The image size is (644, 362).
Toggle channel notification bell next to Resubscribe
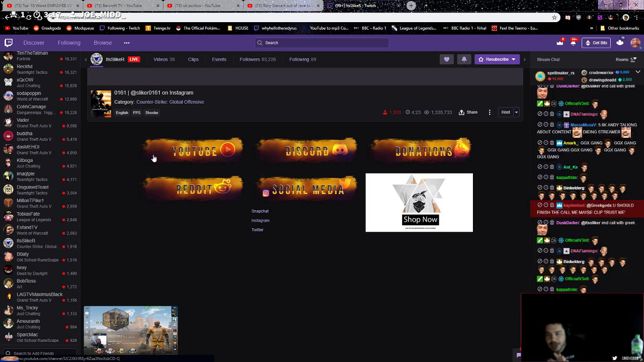pyautogui.click(x=464, y=59)
